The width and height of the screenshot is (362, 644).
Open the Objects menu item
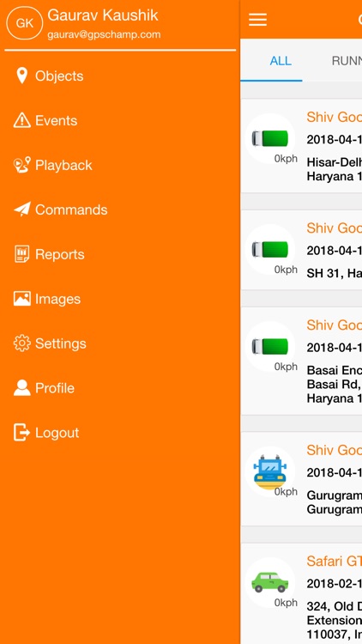coord(120,76)
